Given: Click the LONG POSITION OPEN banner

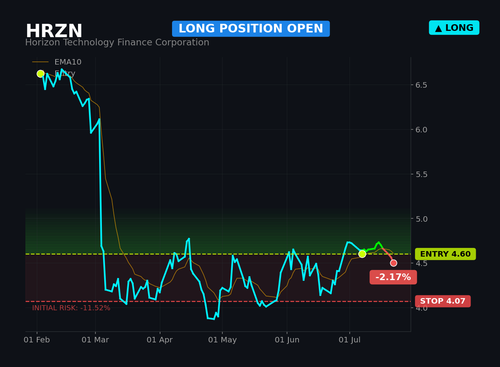Looking at the screenshot, I should 251,29.
